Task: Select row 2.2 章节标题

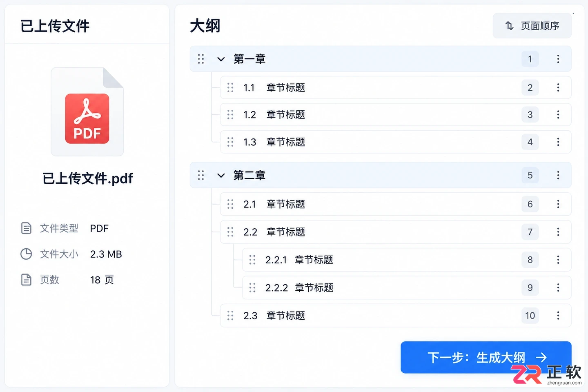Action: 395,232
